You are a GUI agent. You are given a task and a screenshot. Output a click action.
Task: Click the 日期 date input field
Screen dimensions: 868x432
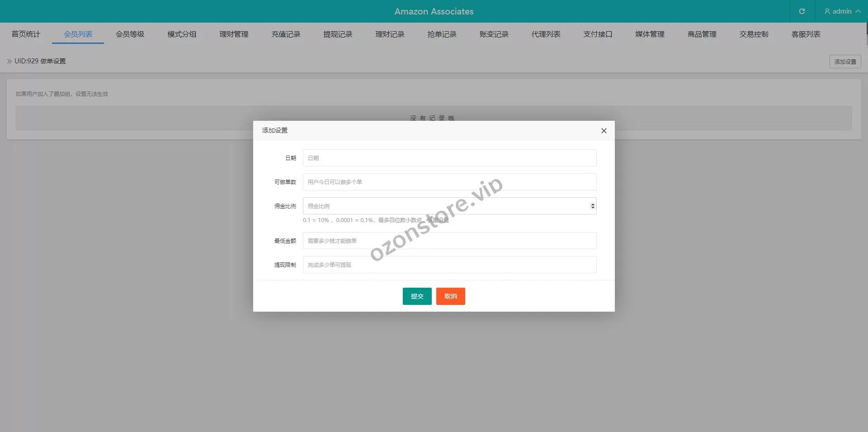(449, 158)
